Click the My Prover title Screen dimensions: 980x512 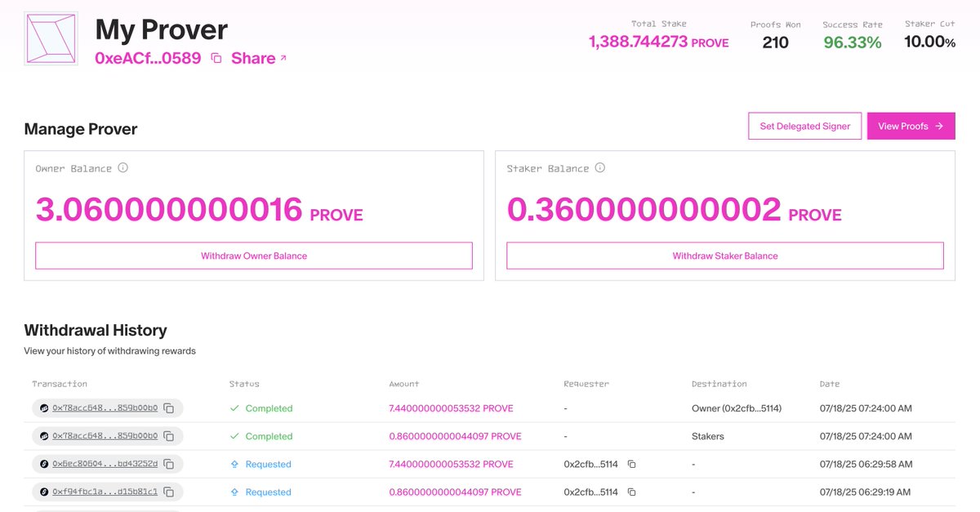tap(161, 29)
